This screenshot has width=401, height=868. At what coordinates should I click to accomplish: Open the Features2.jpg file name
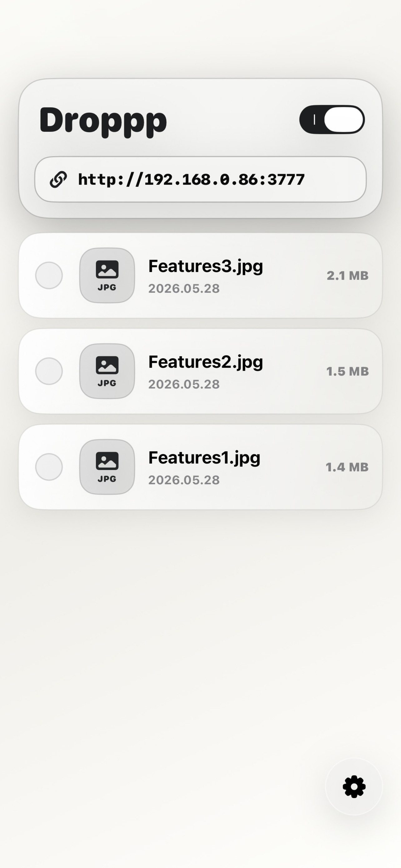tap(205, 362)
